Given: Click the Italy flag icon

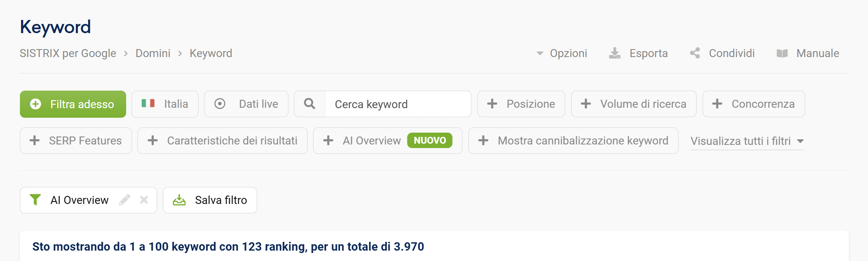Looking at the screenshot, I should (x=147, y=104).
